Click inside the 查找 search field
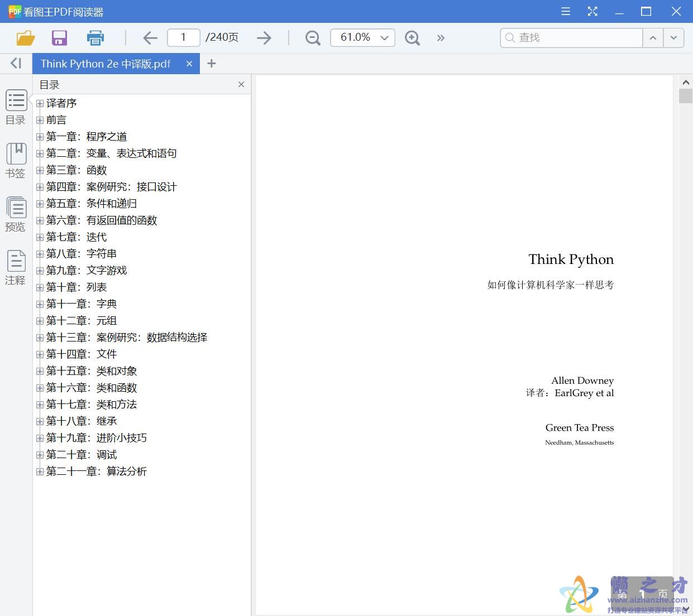 click(x=570, y=37)
